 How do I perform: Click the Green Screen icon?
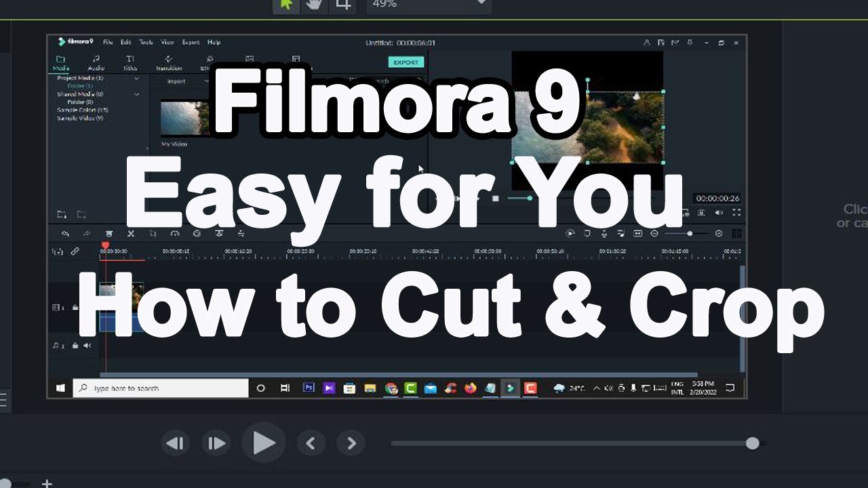pyautogui.click(x=219, y=233)
